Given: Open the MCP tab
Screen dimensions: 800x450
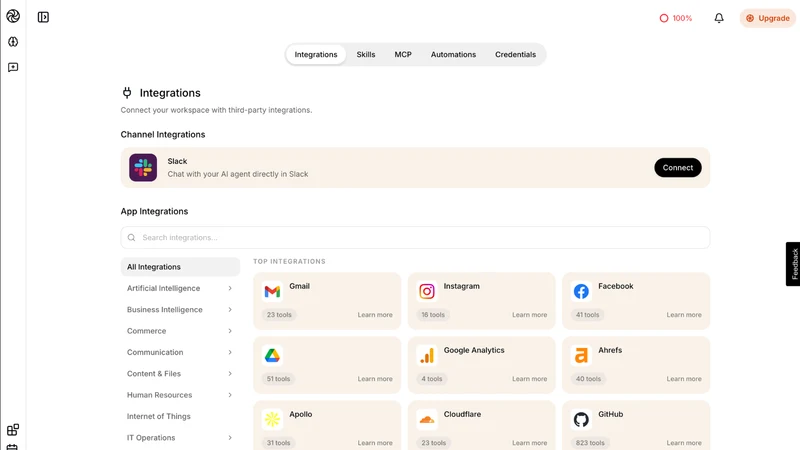Looking at the screenshot, I should [x=403, y=55].
